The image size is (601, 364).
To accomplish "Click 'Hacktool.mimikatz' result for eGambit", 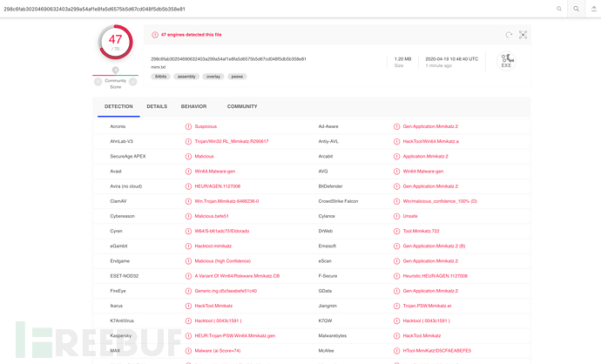I will point(213,246).
